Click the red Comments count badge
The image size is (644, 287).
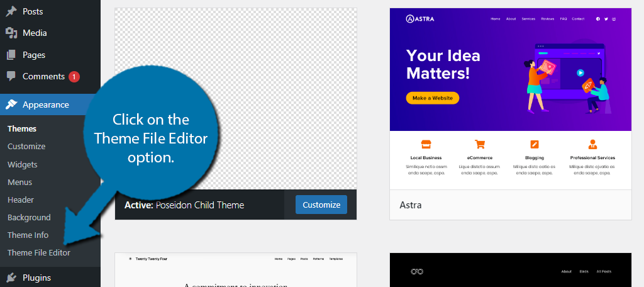coord(74,77)
